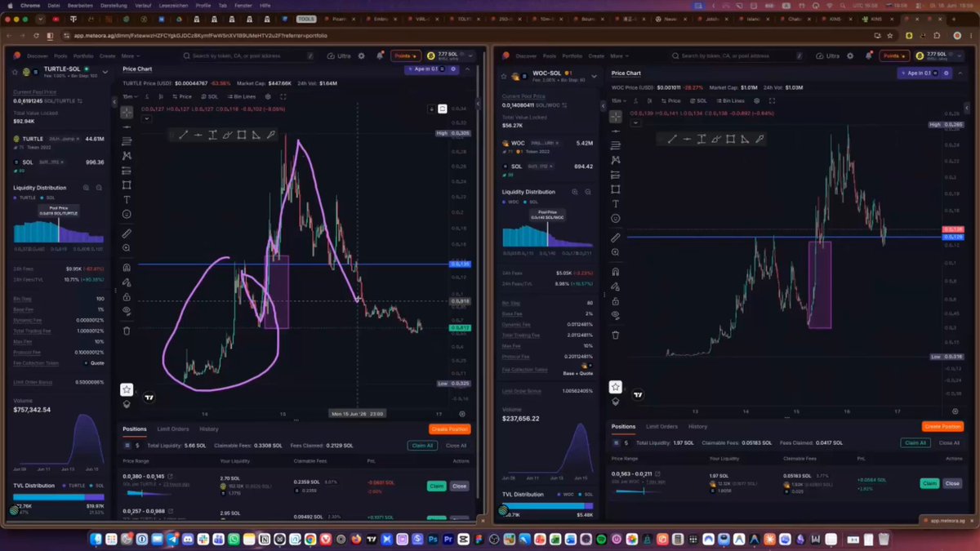Select Fibonacci tool in TURTLE-SOL chart sidebar
This screenshot has width=980, height=551.
point(127,140)
